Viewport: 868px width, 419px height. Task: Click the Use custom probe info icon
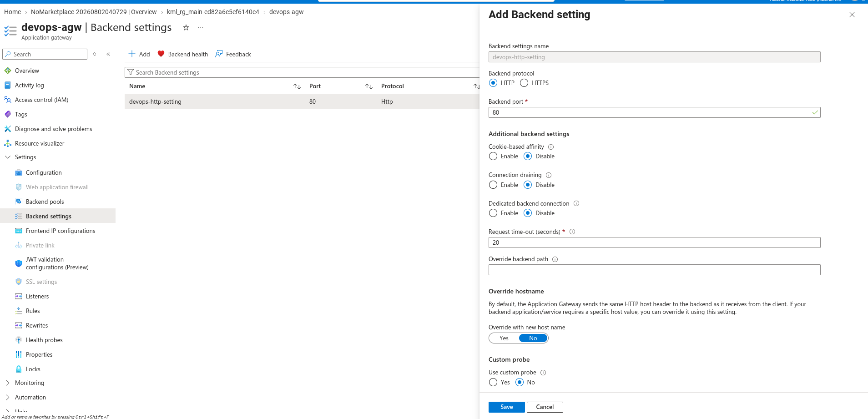pos(543,373)
